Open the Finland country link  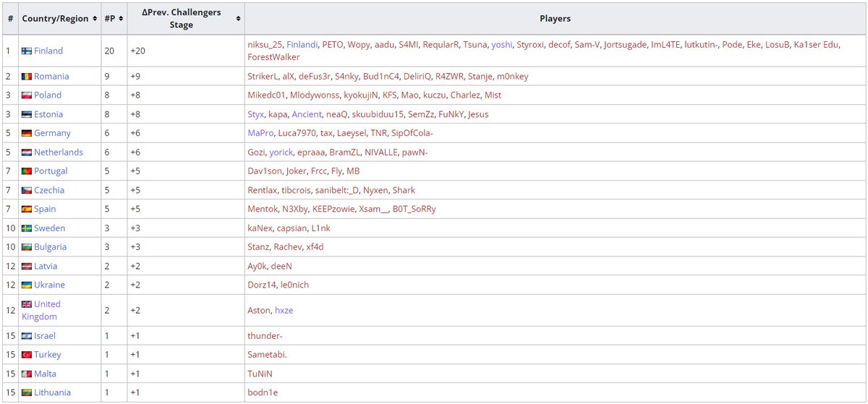pos(48,51)
